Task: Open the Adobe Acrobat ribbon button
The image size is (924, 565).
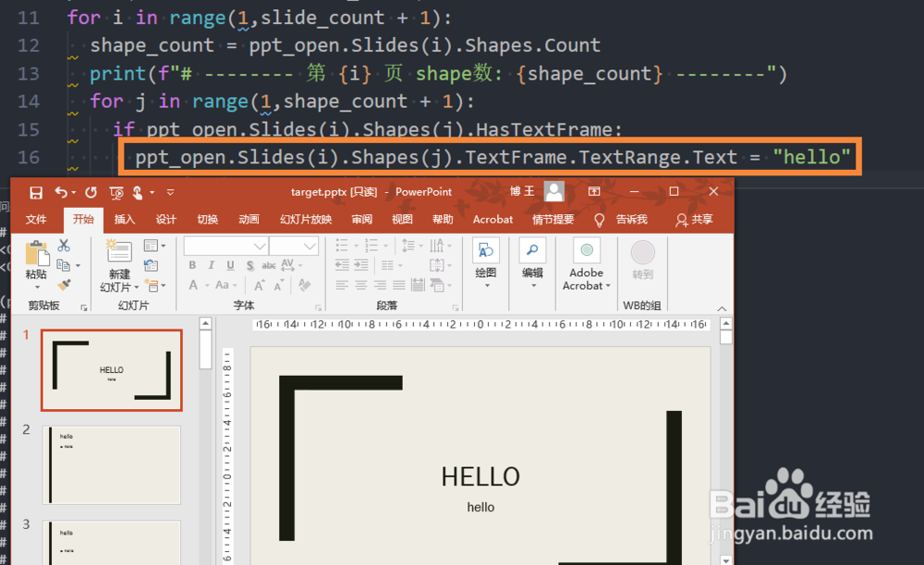Action: click(587, 264)
